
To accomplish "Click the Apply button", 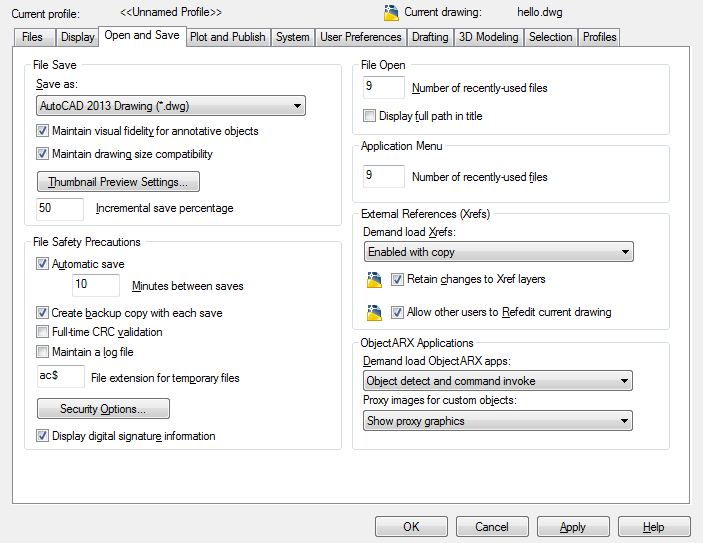I will (573, 526).
